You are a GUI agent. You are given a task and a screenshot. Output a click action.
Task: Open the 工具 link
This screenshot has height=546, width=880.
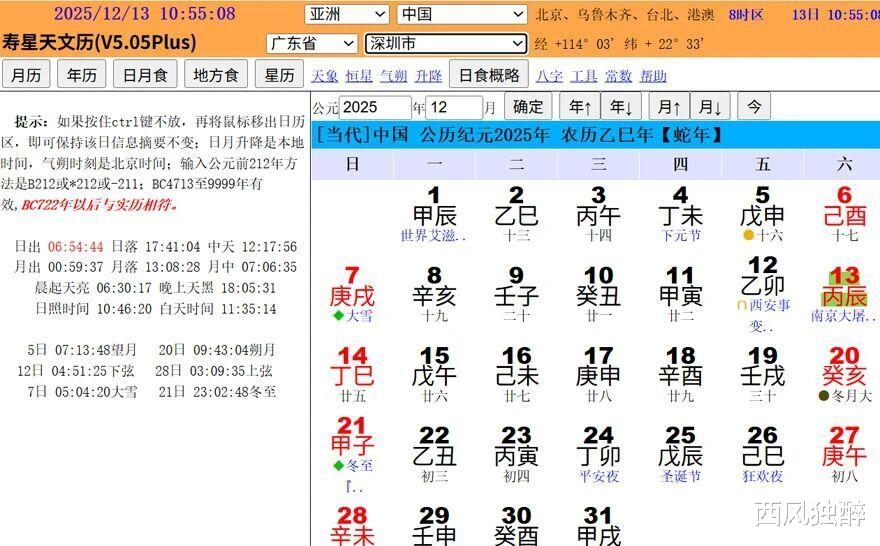[584, 76]
